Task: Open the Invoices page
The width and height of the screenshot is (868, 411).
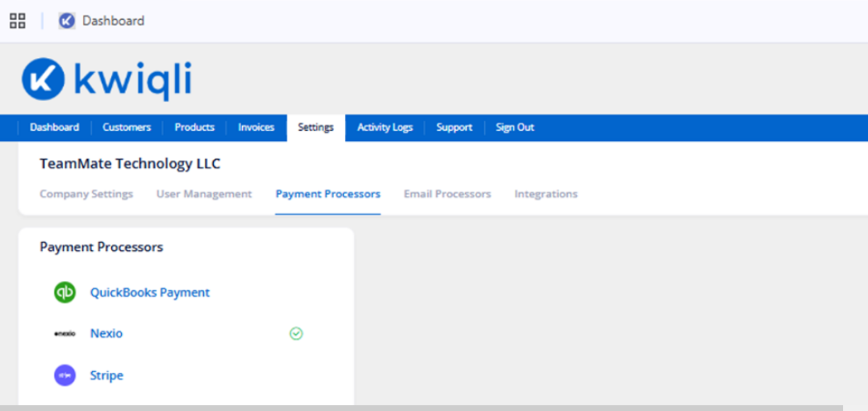Action: (256, 128)
